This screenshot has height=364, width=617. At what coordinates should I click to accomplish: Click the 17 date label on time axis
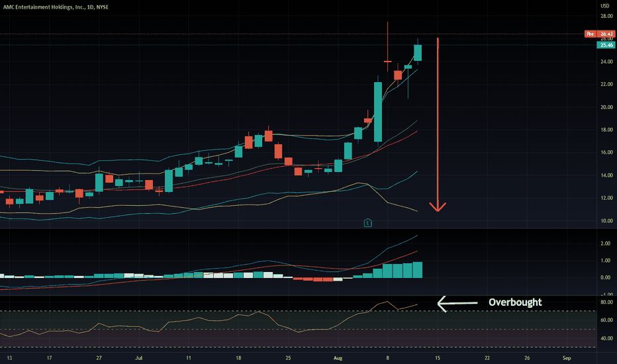click(49, 358)
